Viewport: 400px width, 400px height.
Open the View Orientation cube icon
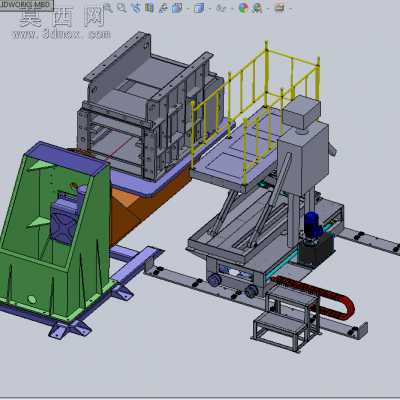[177, 8]
